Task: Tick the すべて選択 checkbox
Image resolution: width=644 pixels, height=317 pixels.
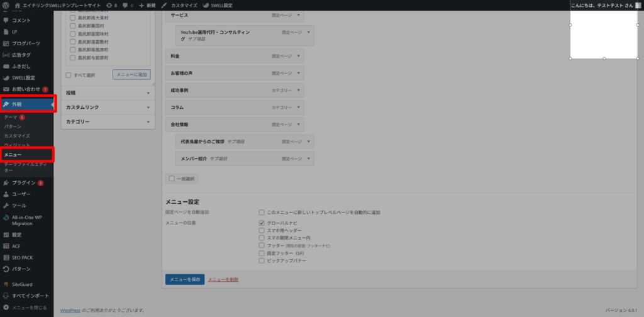Action: 69,74
